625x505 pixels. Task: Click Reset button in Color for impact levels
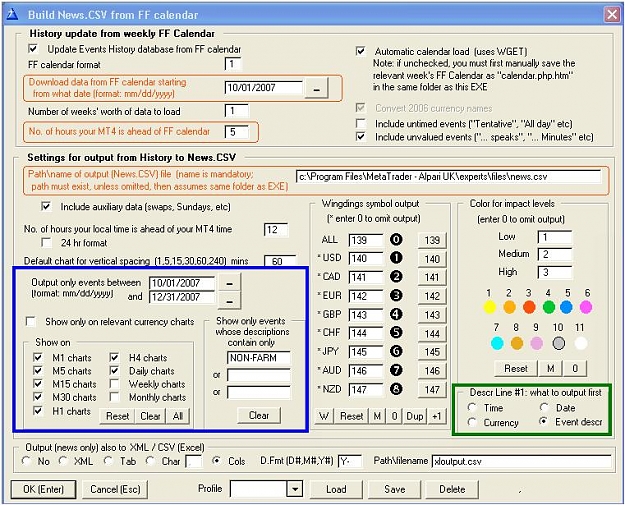point(516,368)
